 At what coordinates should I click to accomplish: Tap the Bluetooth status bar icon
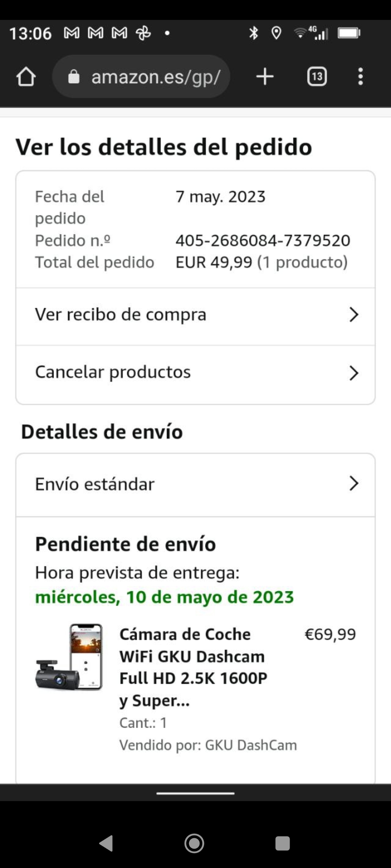(x=253, y=33)
